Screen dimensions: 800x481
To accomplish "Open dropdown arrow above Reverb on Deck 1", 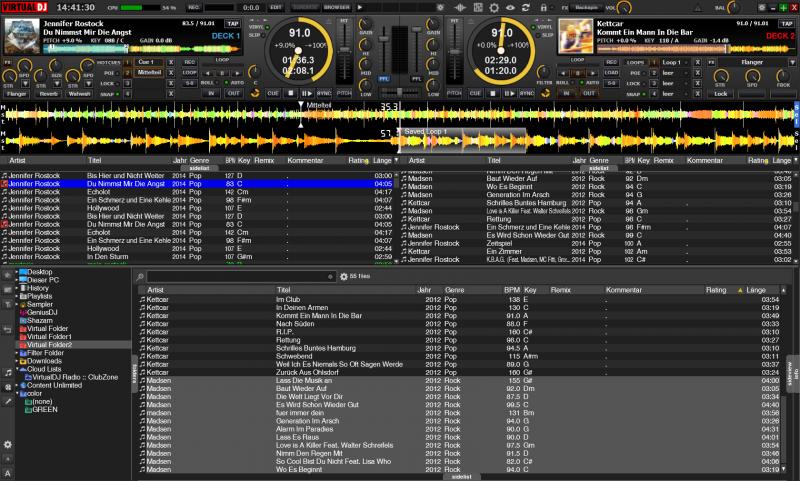I will (x=57, y=83).
